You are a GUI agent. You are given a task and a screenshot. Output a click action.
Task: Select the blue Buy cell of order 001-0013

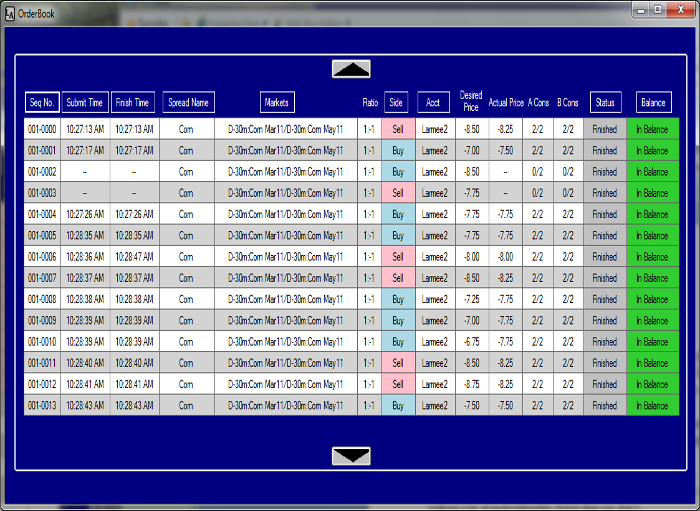click(398, 406)
